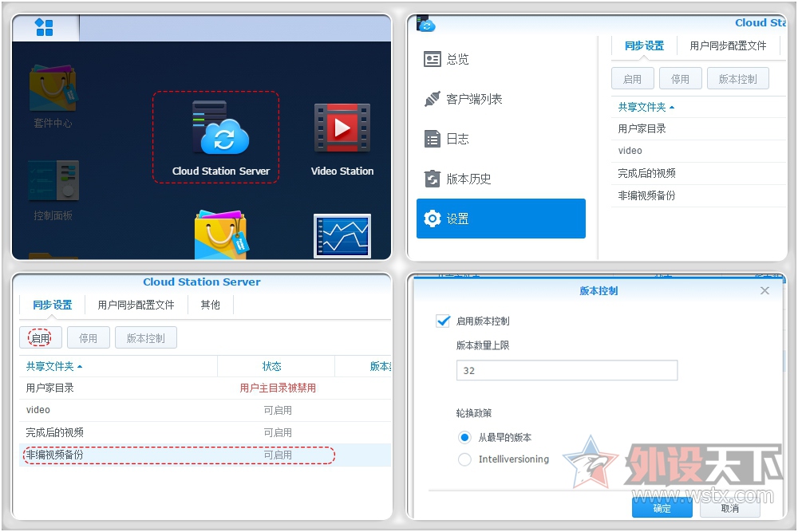Open the dimmed Package Center desktop icon

pos(53,97)
